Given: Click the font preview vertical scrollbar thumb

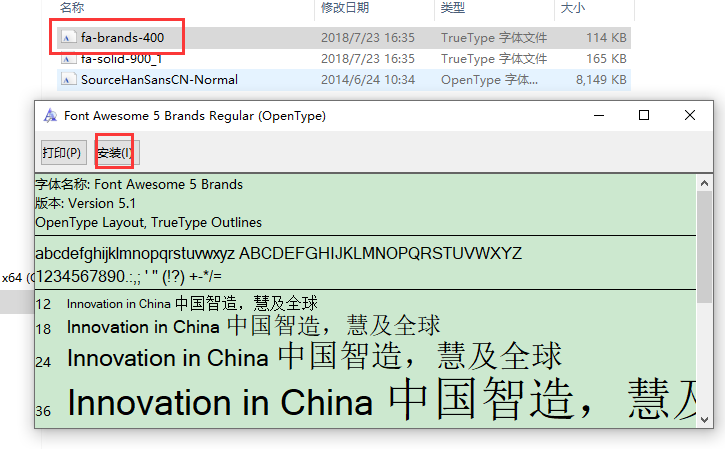Looking at the screenshot, I should pyautogui.click(x=704, y=247).
